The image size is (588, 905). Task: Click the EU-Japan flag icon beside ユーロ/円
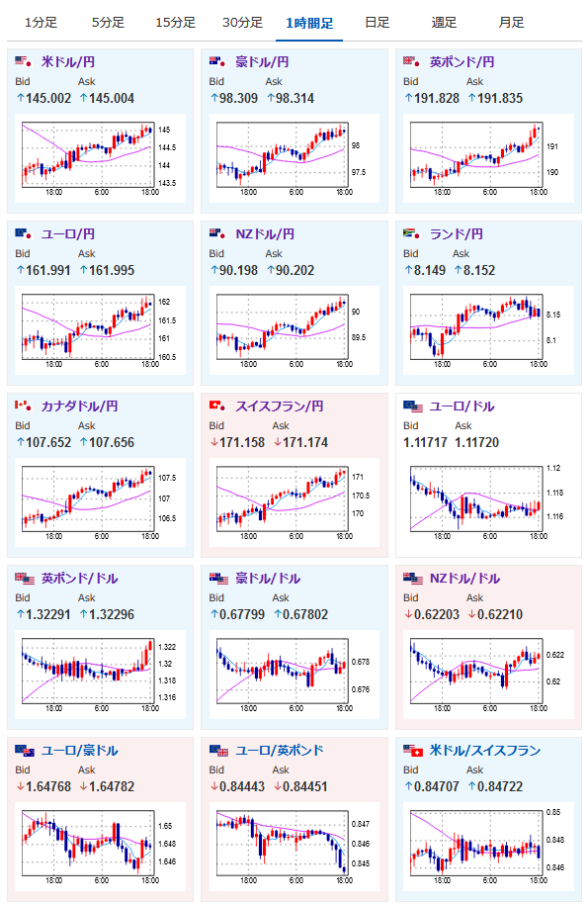click(x=23, y=233)
